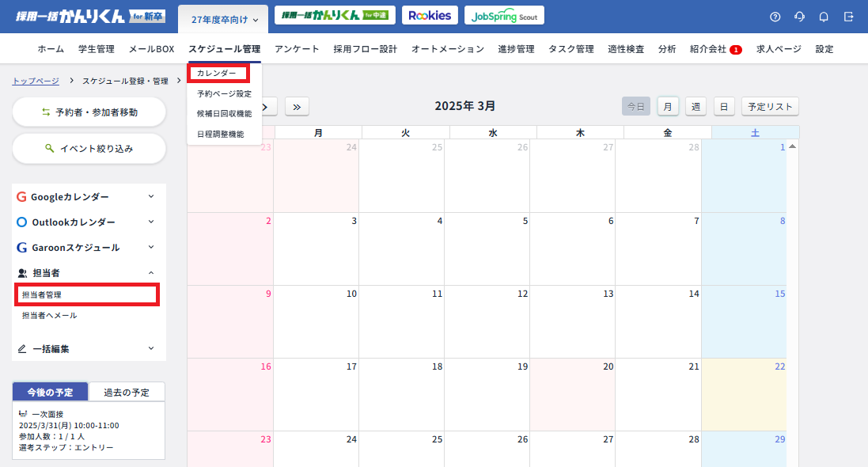The image size is (868, 467).
Task: Switch calendar to 月 view
Action: tap(668, 106)
